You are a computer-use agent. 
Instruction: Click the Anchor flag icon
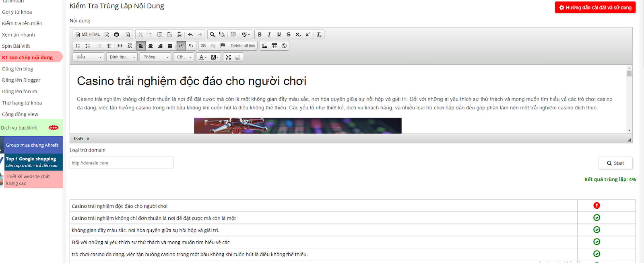point(223,46)
